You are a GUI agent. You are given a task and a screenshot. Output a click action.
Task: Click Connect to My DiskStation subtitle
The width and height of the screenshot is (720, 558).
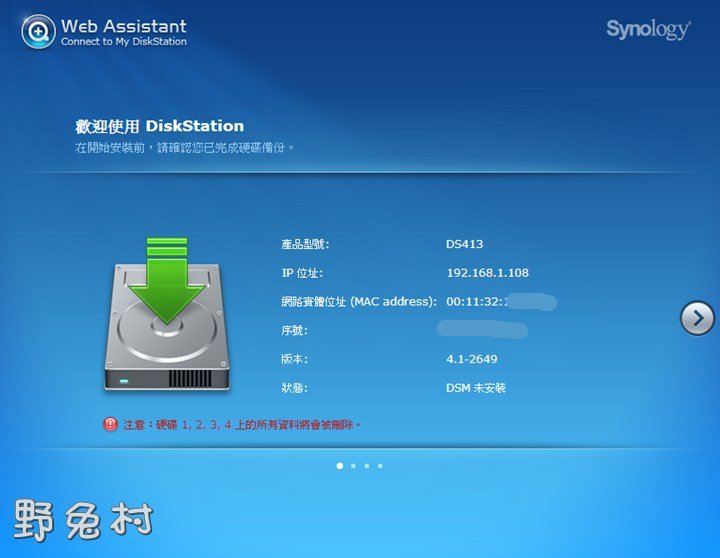click(124, 42)
